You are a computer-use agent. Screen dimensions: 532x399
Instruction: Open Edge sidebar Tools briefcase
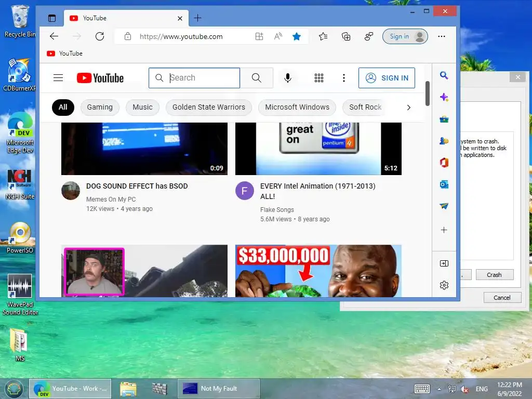pos(444,119)
